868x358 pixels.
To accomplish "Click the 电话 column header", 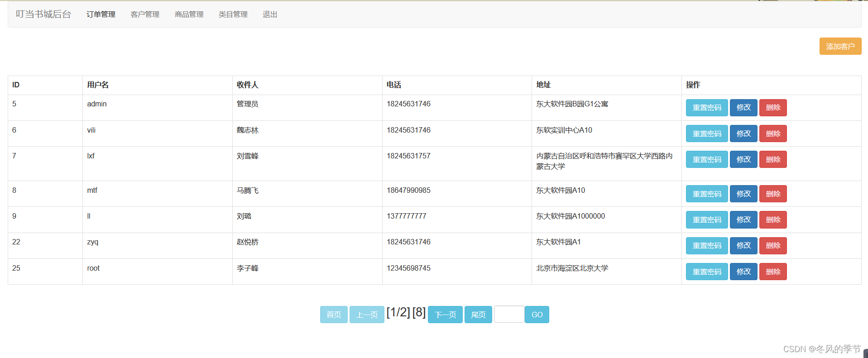I will (x=394, y=85).
